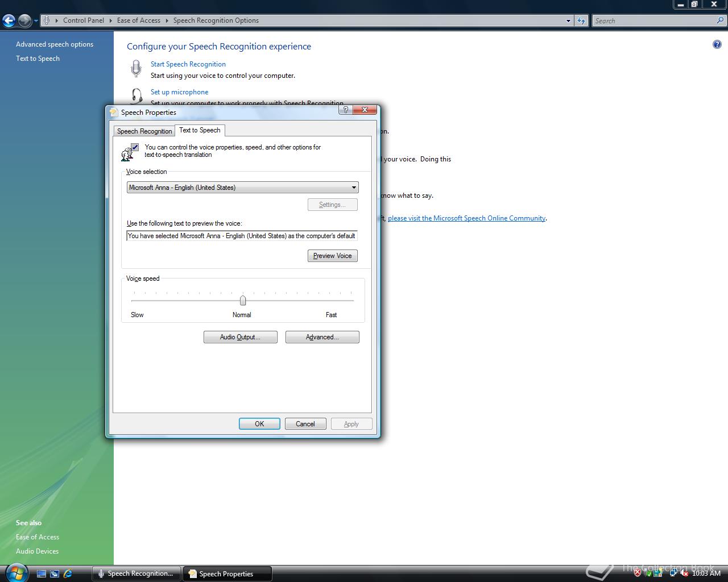
Task: Click the Speech Properties dialog help button
Action: click(345, 110)
